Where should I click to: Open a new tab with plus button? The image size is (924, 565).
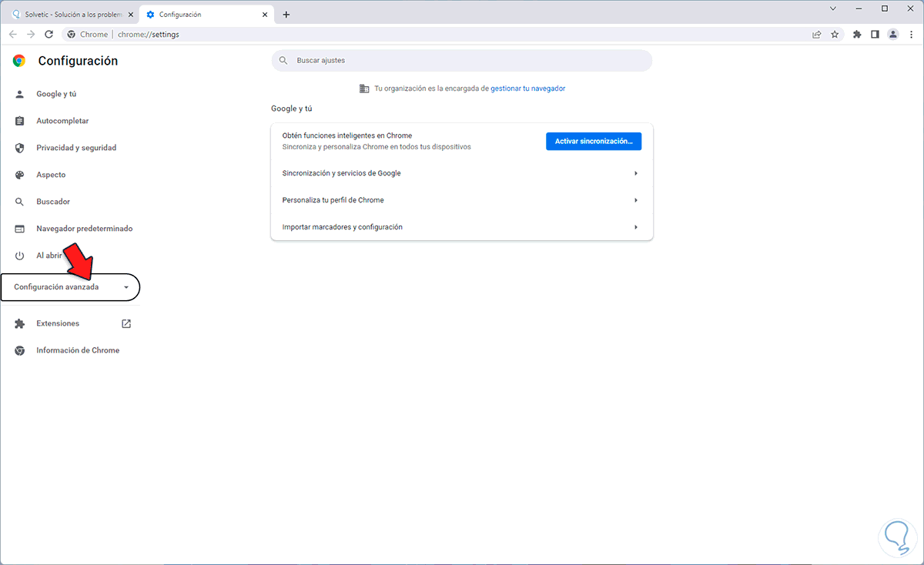(x=286, y=14)
